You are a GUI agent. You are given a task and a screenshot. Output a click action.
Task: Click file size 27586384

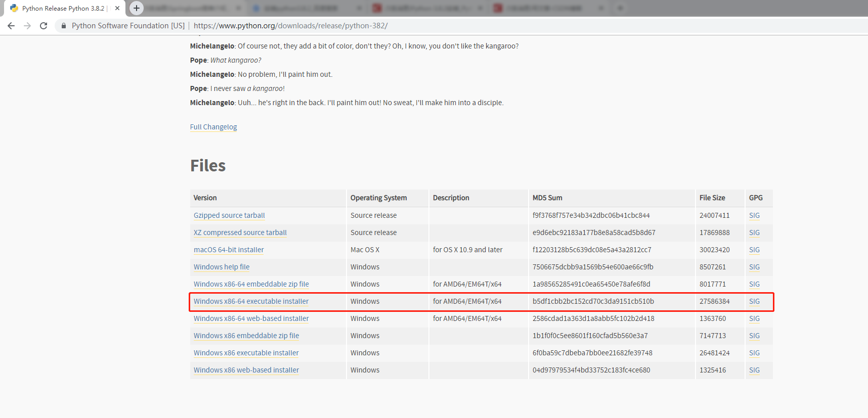tap(715, 301)
